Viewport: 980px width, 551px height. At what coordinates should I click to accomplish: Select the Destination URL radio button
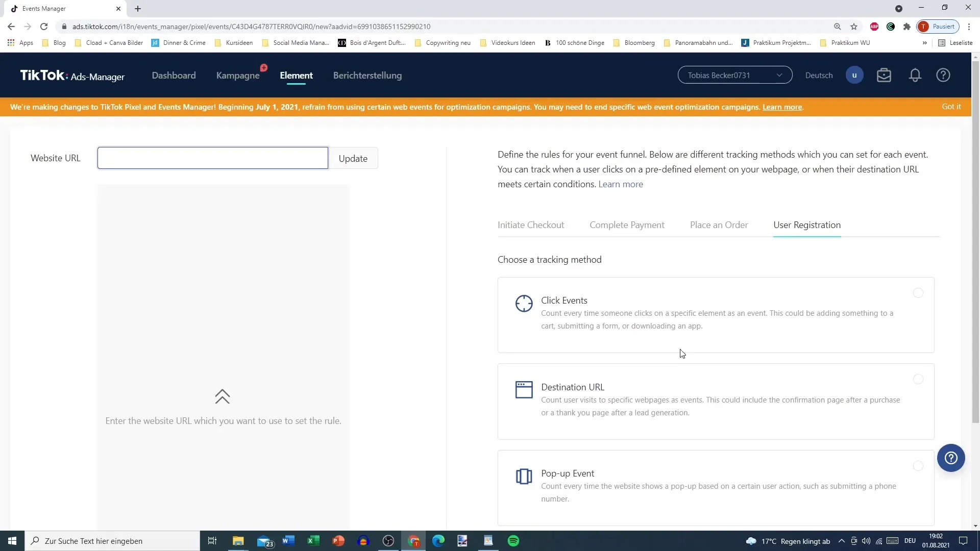click(918, 379)
